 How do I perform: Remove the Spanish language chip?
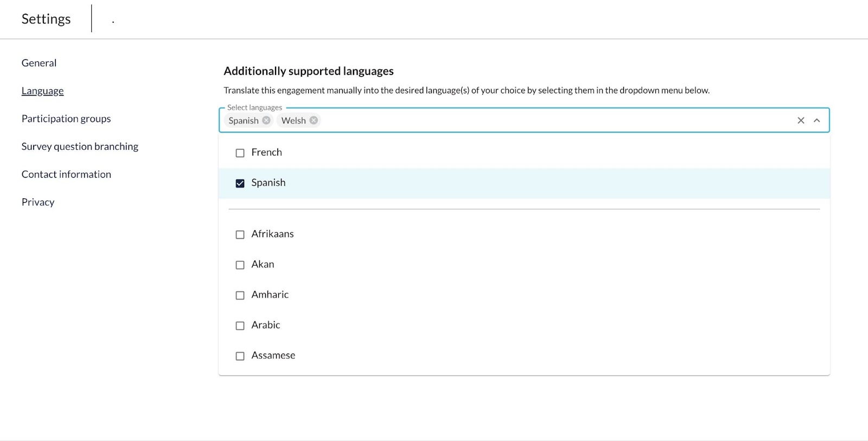click(266, 121)
